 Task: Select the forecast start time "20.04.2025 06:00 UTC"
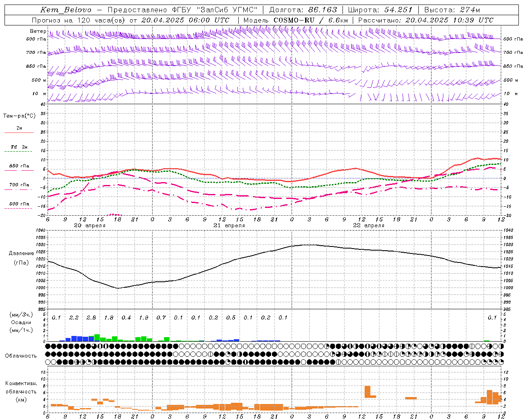185,20
